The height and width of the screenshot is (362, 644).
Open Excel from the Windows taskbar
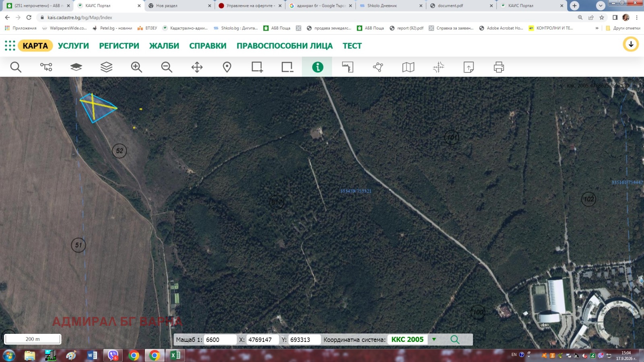coord(175,355)
